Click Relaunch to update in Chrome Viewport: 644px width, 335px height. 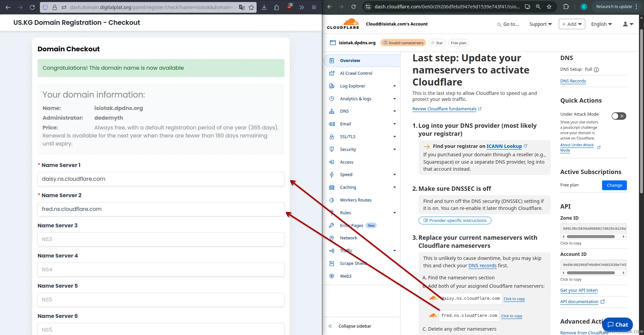[614, 7]
